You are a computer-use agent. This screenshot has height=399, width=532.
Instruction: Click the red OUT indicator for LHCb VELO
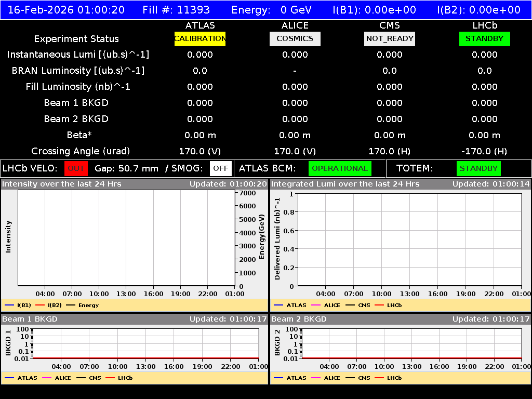tap(76, 168)
